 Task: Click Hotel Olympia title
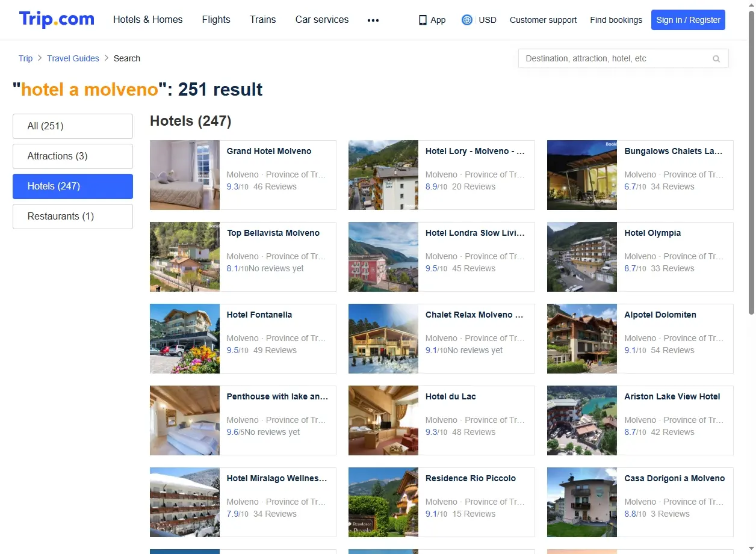(x=652, y=233)
